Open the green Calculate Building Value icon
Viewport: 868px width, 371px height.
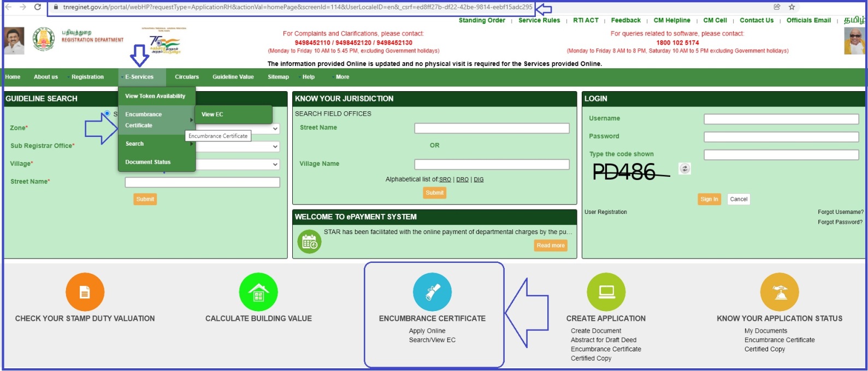tap(258, 292)
